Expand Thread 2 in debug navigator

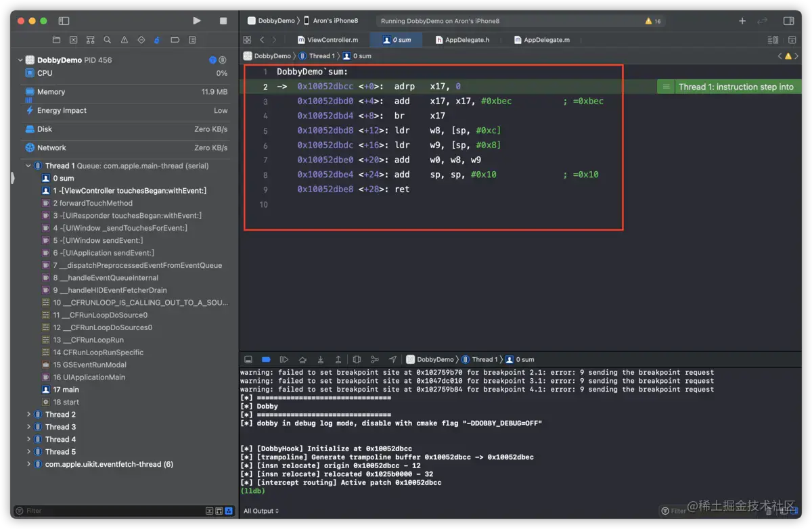[x=28, y=415]
